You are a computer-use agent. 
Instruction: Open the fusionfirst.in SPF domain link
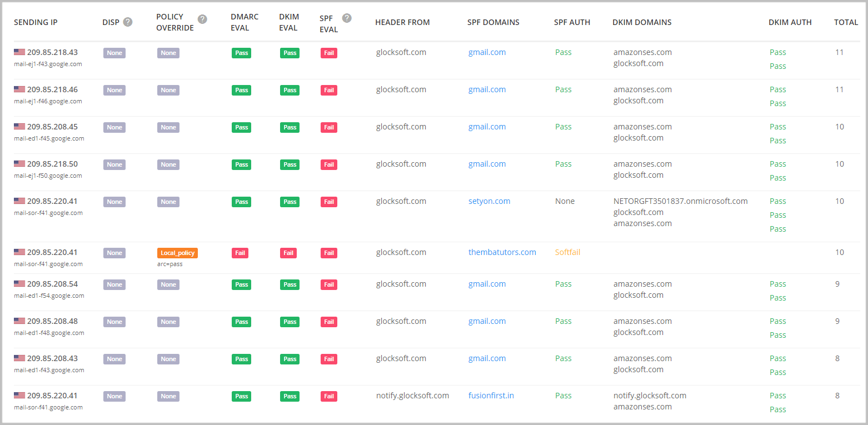pos(491,396)
